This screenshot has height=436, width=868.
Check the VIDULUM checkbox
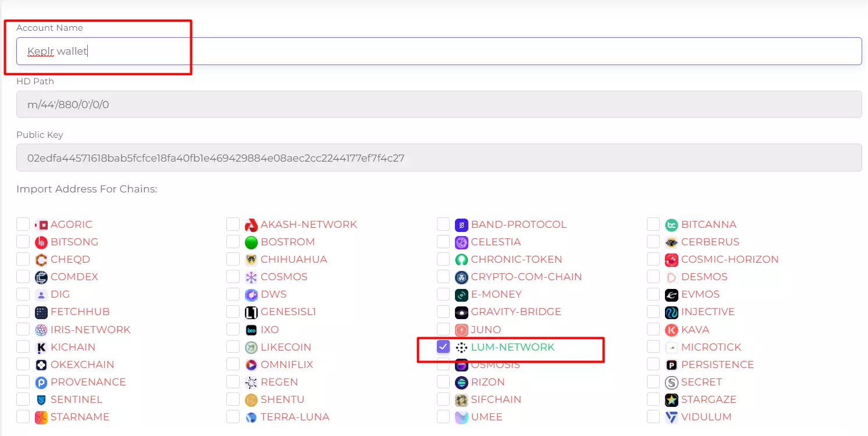coord(653,417)
